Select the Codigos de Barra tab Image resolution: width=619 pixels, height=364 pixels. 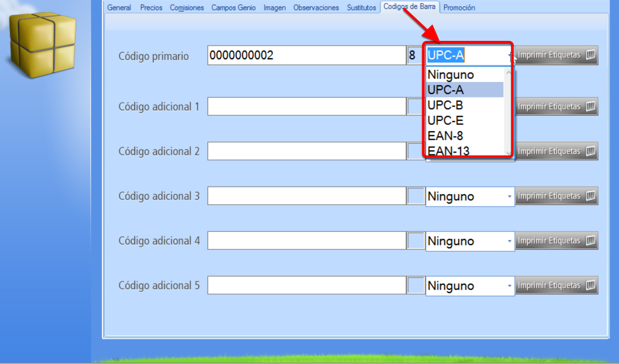click(409, 7)
